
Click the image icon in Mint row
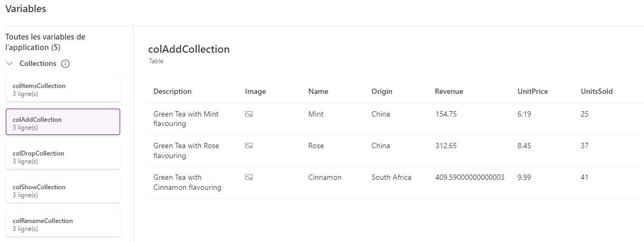coord(249,114)
